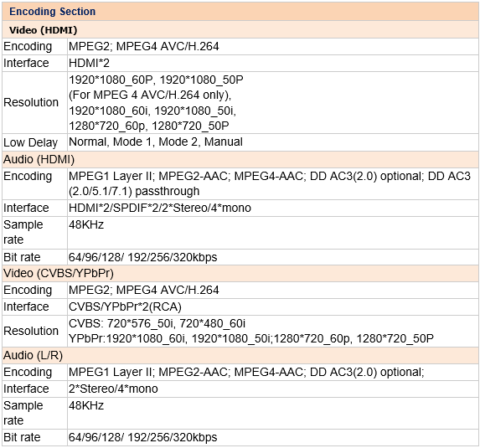Click the "Encoding" label in the Audio (L/R) section

click(x=28, y=373)
